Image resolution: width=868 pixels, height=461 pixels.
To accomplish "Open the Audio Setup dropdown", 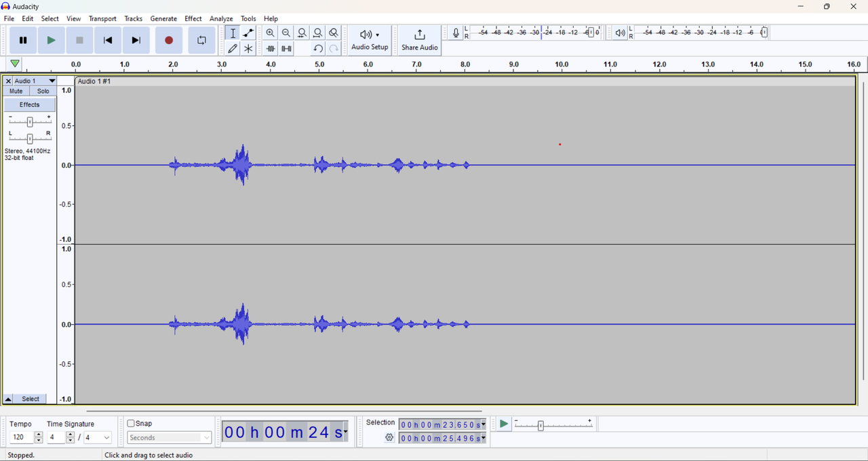I will point(370,41).
